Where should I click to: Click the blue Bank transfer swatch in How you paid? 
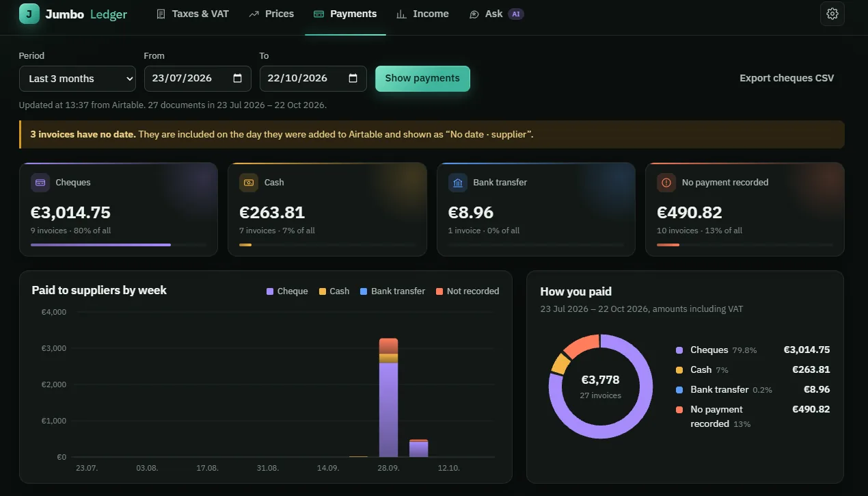(679, 390)
